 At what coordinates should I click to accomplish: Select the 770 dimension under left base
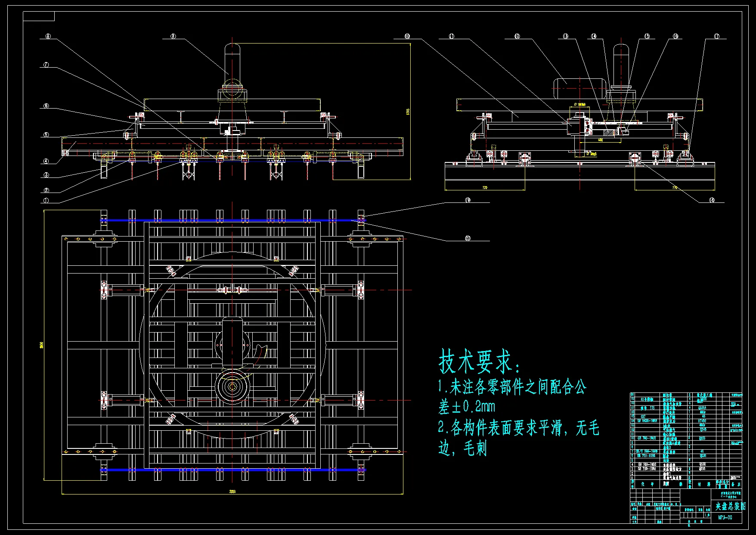(484, 187)
